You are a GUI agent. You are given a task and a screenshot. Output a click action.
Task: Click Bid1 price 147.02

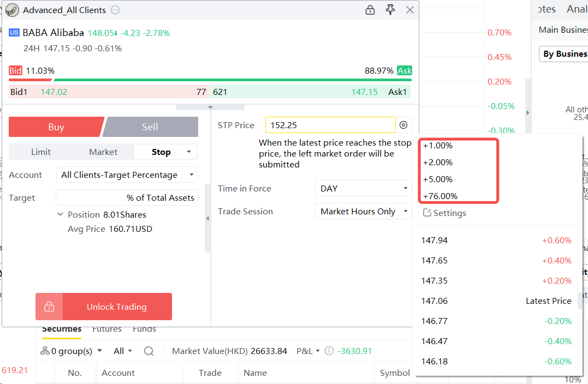point(54,92)
